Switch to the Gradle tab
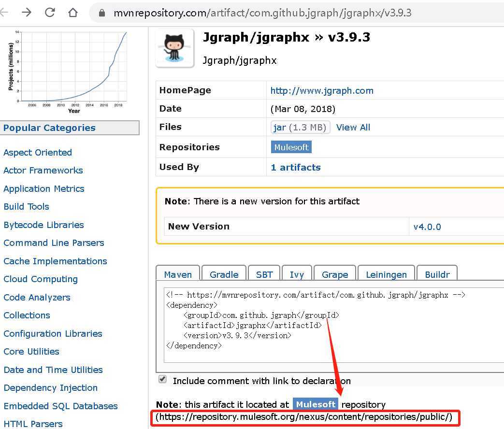Screen dimensions: 504x429 point(224,274)
